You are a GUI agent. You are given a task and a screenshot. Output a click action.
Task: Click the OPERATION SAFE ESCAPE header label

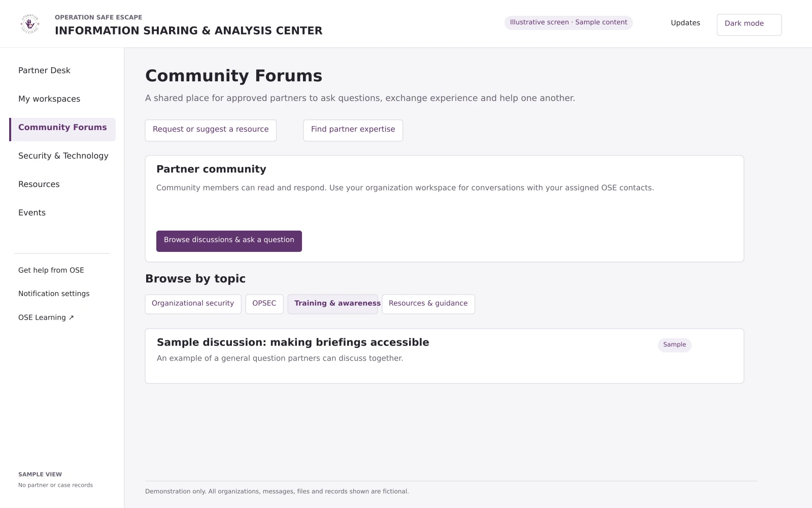(x=98, y=17)
